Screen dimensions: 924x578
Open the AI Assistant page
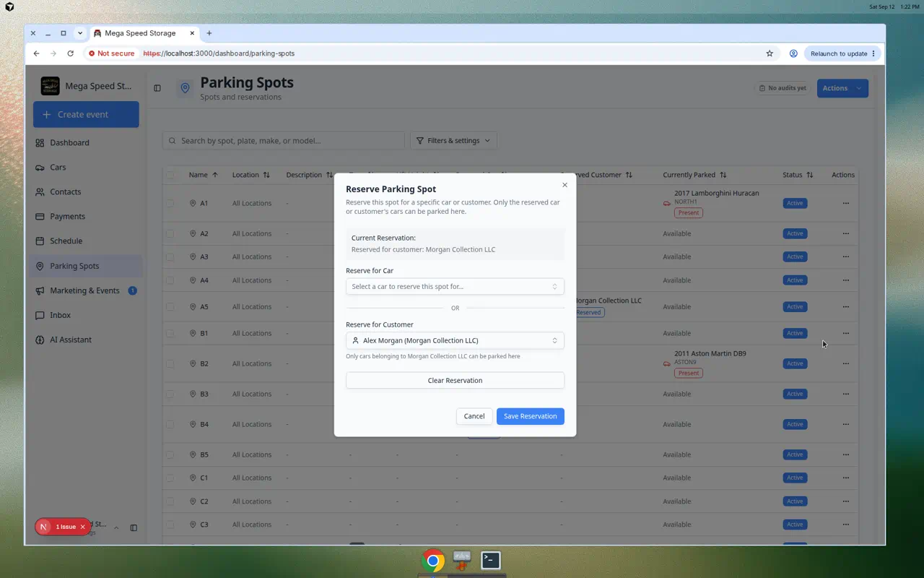87,340
